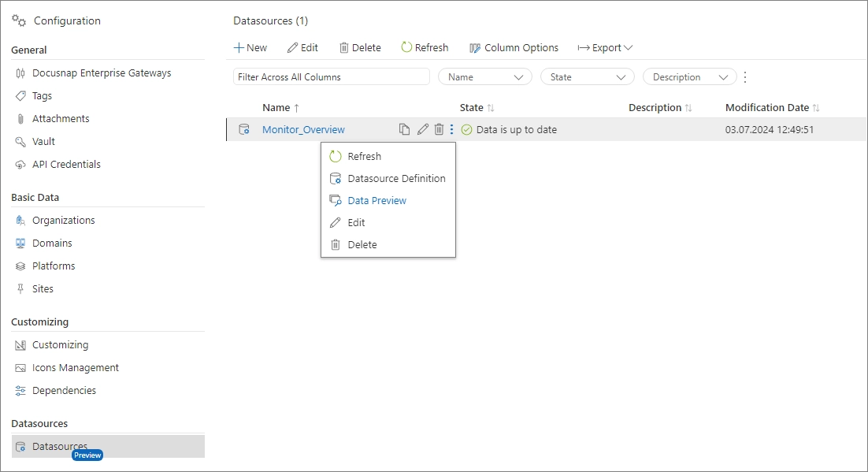Screen dimensions: 868x472
Task: Choose Data Preview from the context menu
Action: 377,200
